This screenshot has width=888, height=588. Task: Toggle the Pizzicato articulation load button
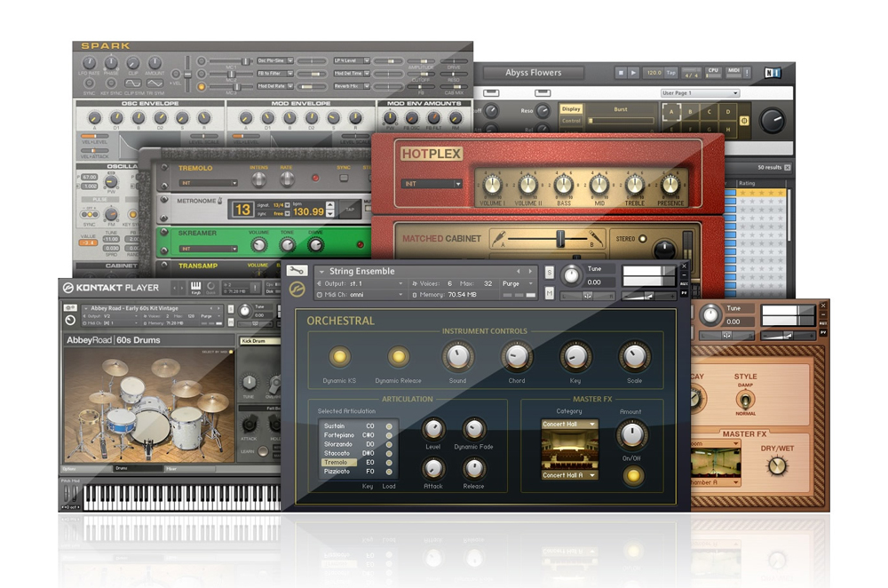389,472
